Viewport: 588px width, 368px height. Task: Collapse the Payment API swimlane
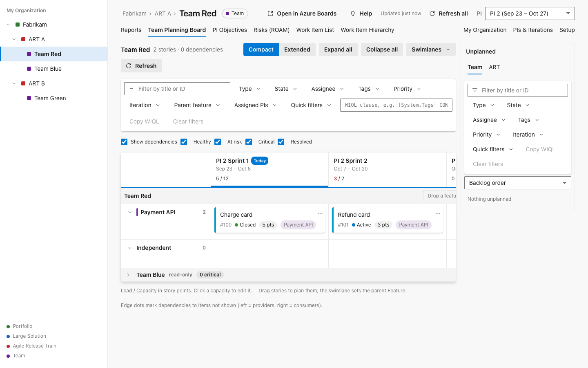tap(130, 212)
